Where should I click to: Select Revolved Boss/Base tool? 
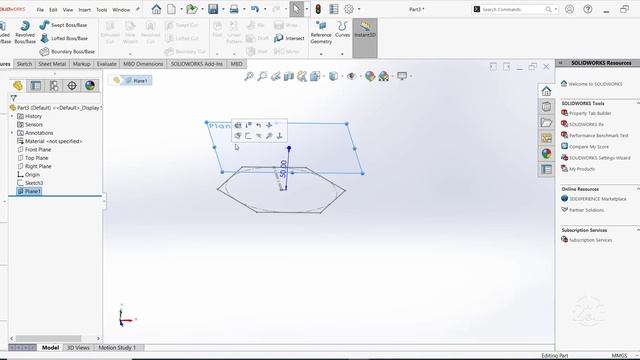click(x=25, y=31)
